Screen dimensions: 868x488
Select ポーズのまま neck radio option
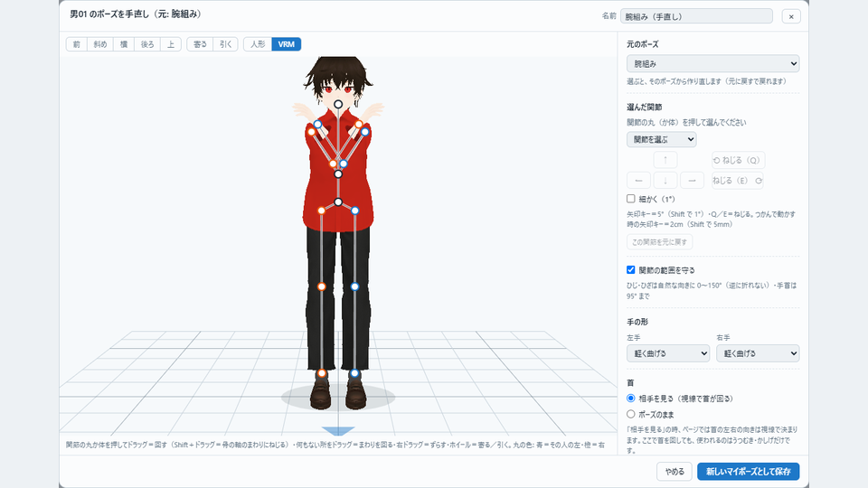click(630, 414)
